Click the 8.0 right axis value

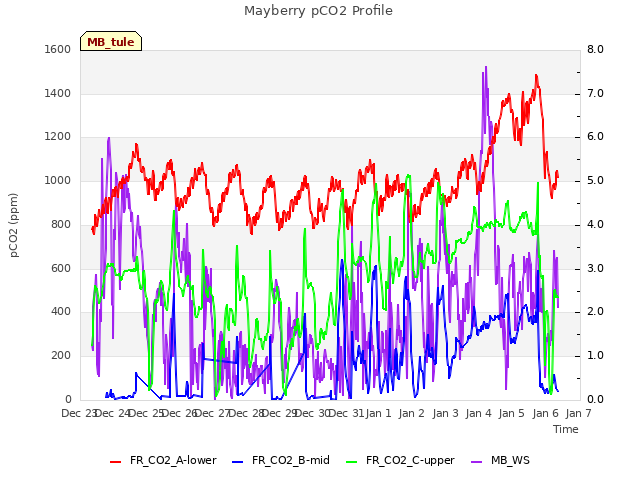click(596, 49)
